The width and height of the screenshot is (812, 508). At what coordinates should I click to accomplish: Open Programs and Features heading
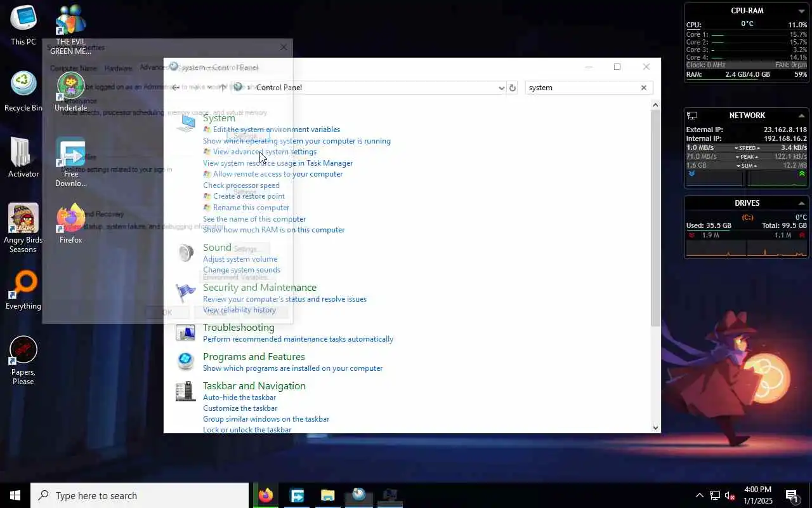point(254,357)
